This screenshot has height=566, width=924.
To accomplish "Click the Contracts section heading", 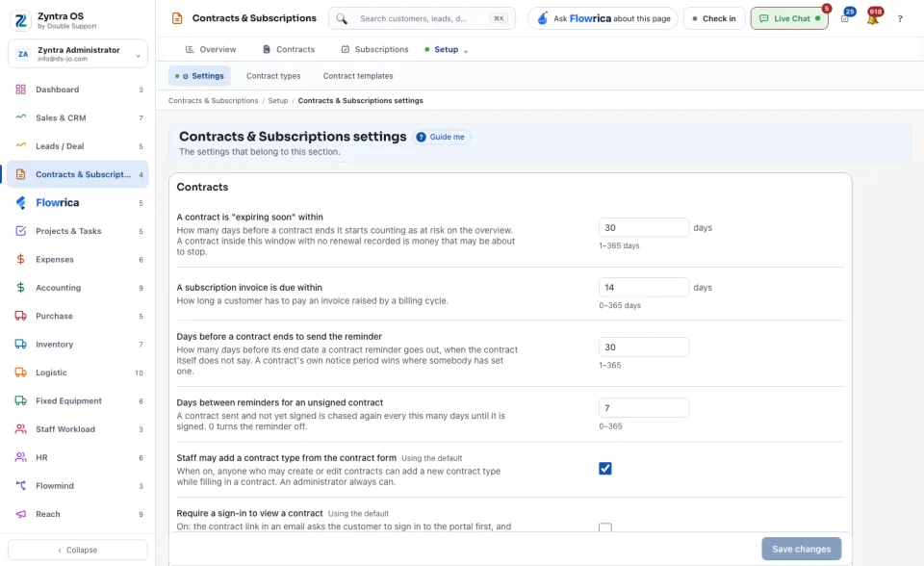I will tap(202, 187).
